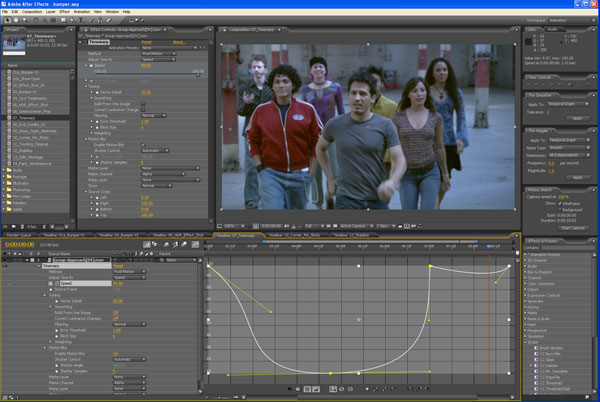Select the 07_Timewarp item in Project panel
The width and height of the screenshot is (600, 402).
tap(24, 118)
